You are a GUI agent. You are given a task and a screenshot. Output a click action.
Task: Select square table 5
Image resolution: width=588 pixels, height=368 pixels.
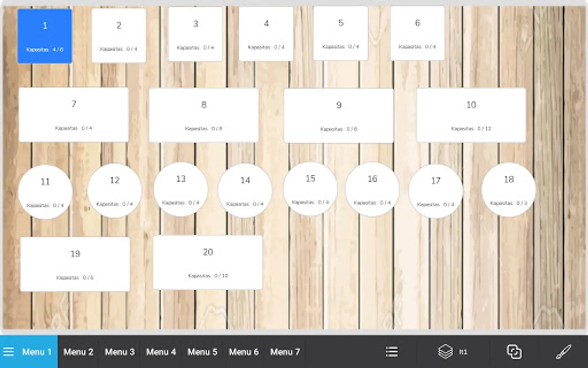click(x=341, y=34)
